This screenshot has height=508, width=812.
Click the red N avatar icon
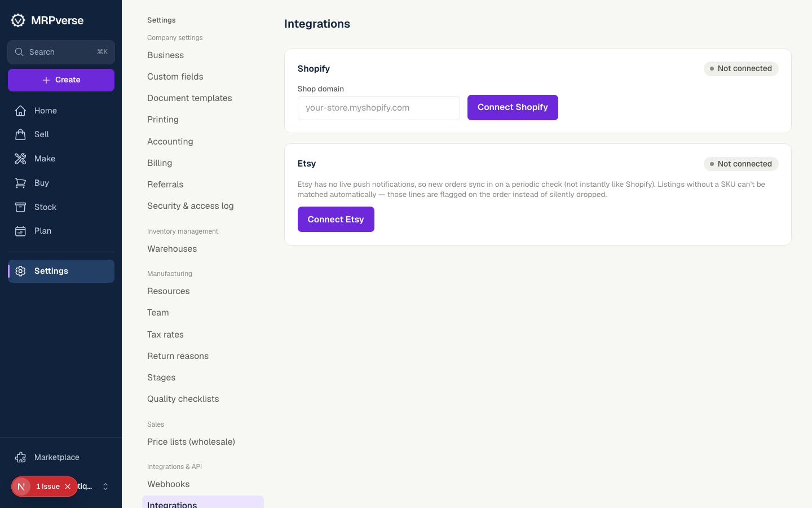[21, 487]
